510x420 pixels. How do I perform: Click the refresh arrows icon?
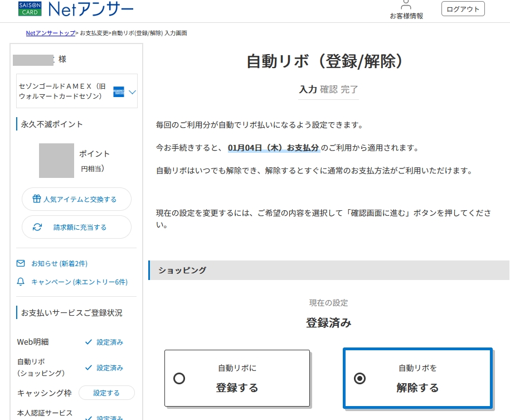point(37,227)
